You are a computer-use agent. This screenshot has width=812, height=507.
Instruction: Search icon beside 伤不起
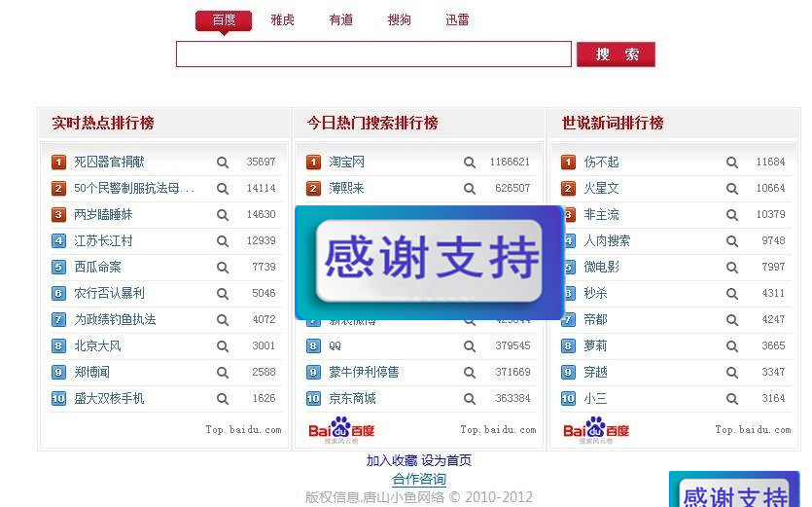[732, 163]
